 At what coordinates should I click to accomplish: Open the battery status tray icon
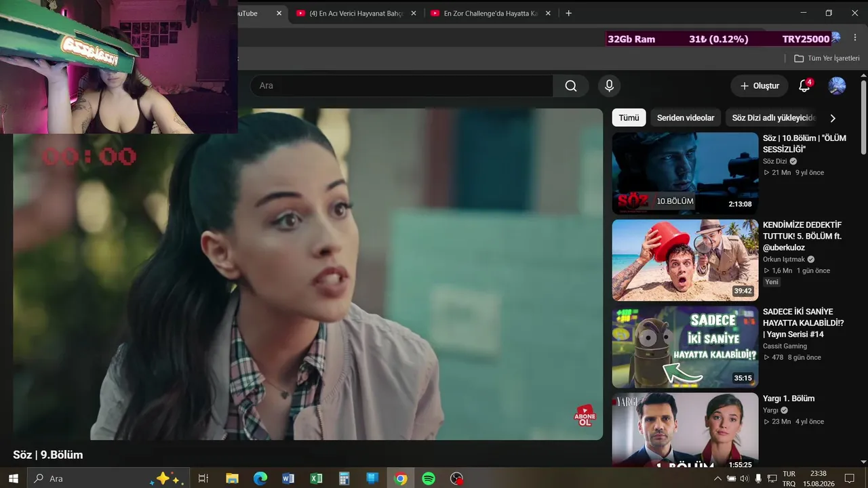click(x=731, y=479)
